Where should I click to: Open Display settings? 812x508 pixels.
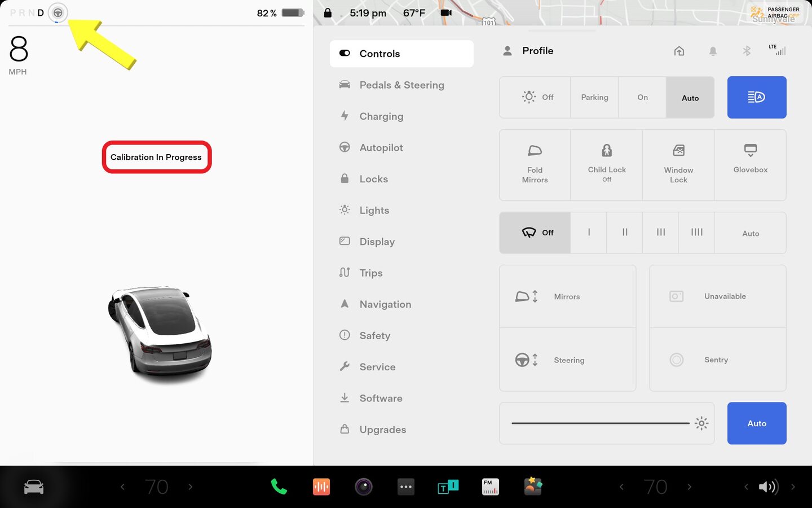[x=401, y=242]
